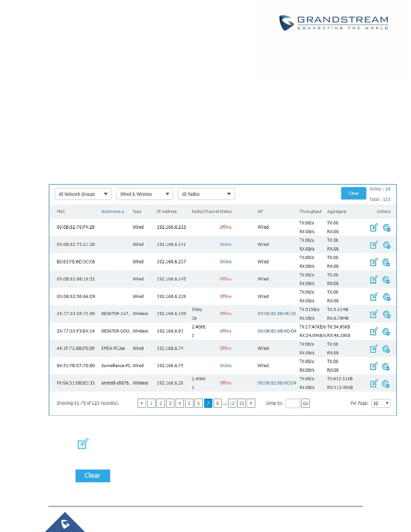Block the DESKTOP-1A7 wireless client

(x=386, y=314)
